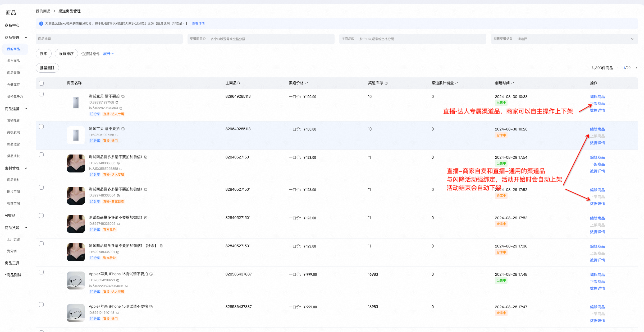This screenshot has height=332, width=644.
Task: Copy icon next to ID:829748336005
Action: point(118,163)
